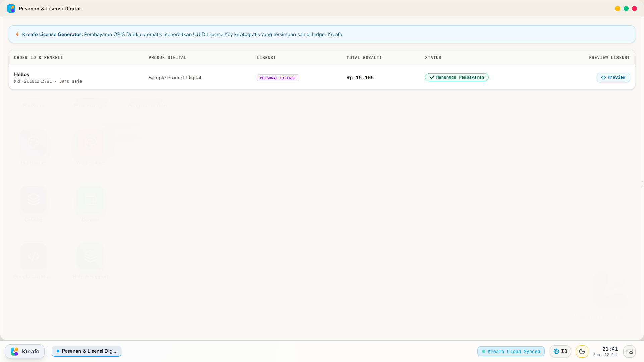This screenshot has height=362, width=644.
Task: Open the Preview button for Helloy's order
Action: [x=613, y=77]
